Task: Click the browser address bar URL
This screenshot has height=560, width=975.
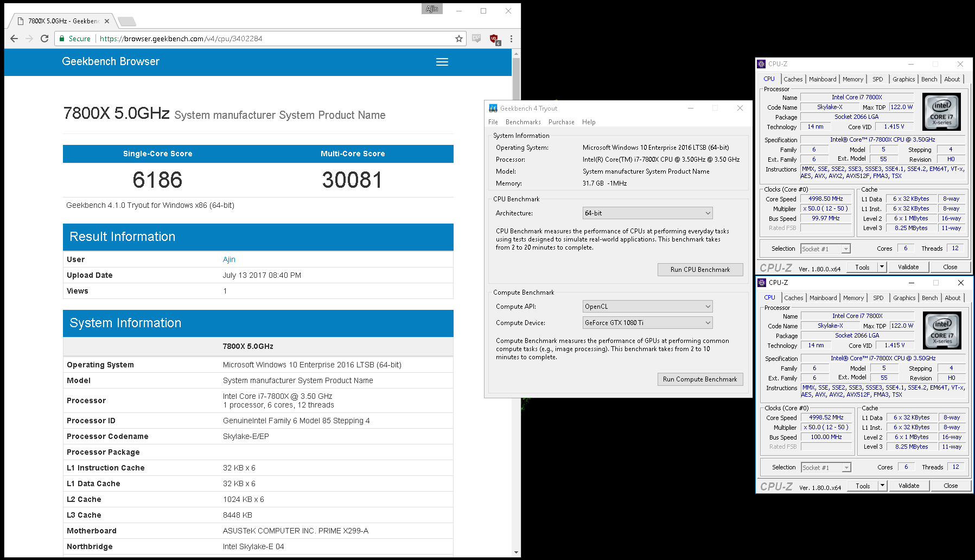Action: coord(181,39)
